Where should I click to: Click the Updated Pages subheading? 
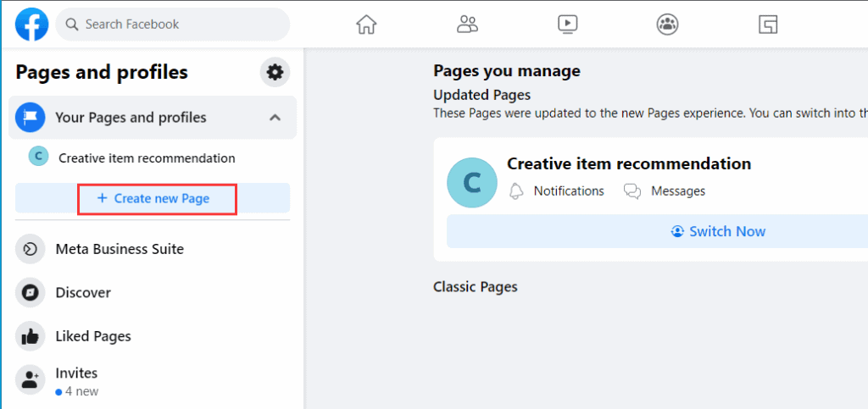481,95
